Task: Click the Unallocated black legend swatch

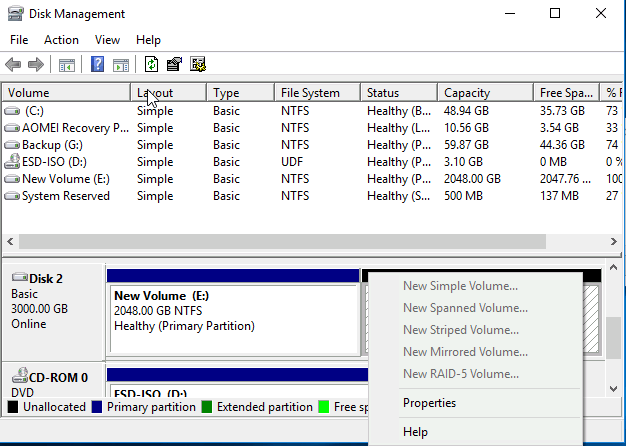Action: [13, 407]
